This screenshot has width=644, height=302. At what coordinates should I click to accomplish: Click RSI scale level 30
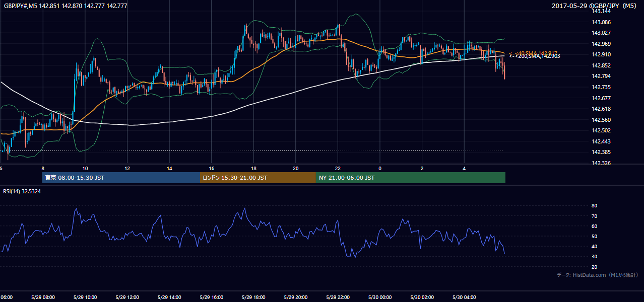click(x=595, y=256)
